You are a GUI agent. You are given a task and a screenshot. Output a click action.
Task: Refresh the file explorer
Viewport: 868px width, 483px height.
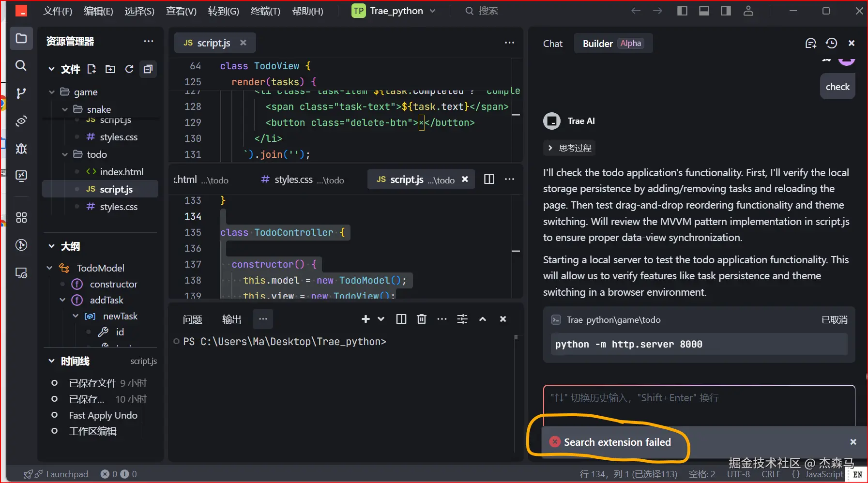point(129,69)
